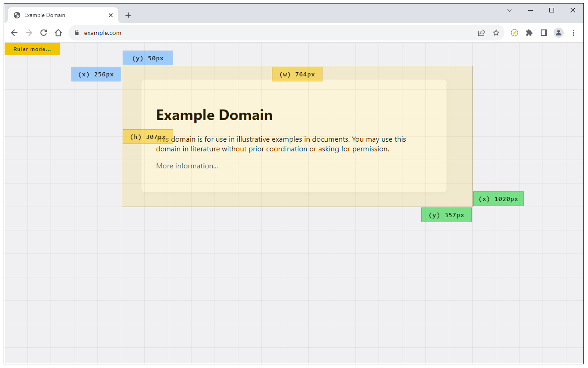Bookmark this page with the star icon
The image size is (588, 368).
(496, 33)
